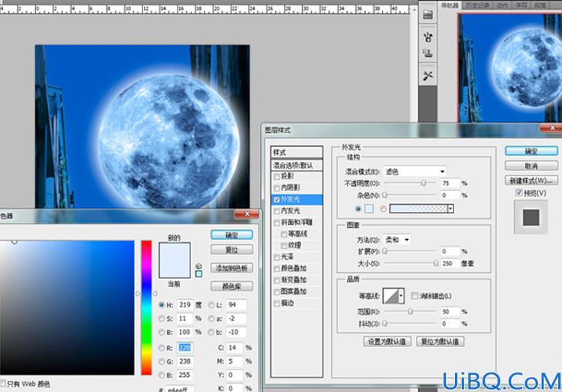Open the glow gradient picker arrow
This screenshot has height=392, width=562.
pyautogui.click(x=450, y=208)
